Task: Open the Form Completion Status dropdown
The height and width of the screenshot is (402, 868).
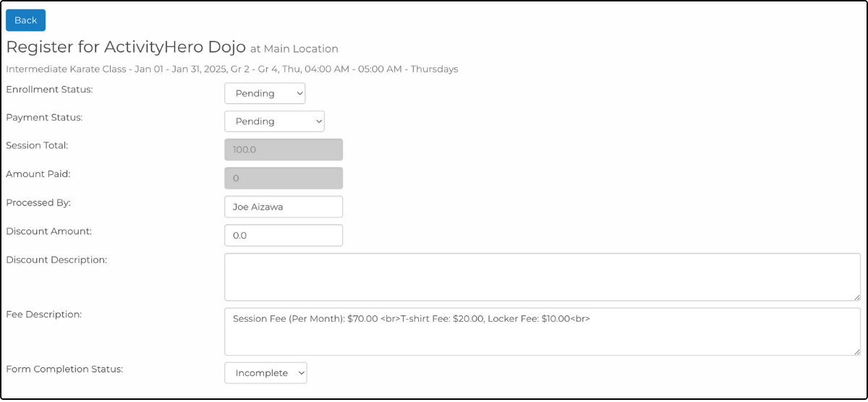Action: coord(265,373)
